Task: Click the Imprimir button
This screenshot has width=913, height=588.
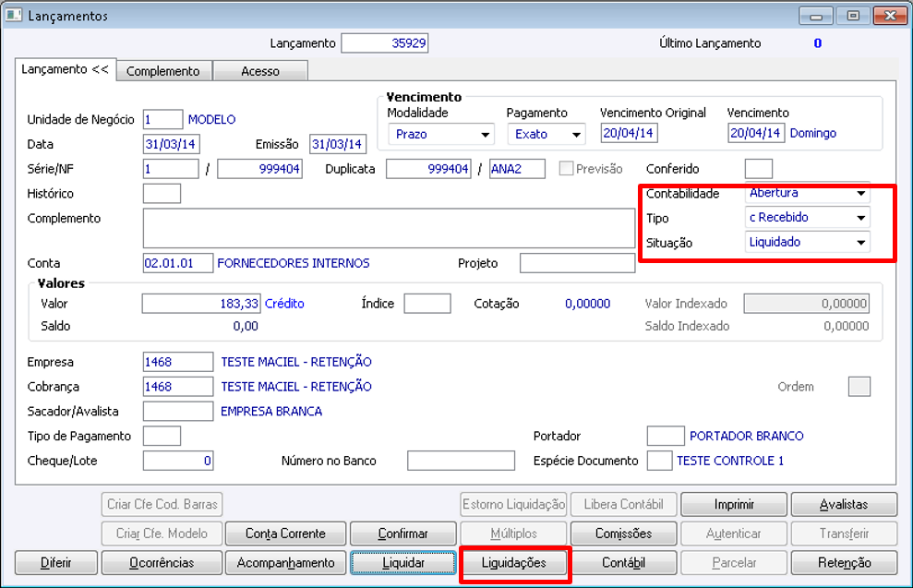Action: (x=734, y=505)
